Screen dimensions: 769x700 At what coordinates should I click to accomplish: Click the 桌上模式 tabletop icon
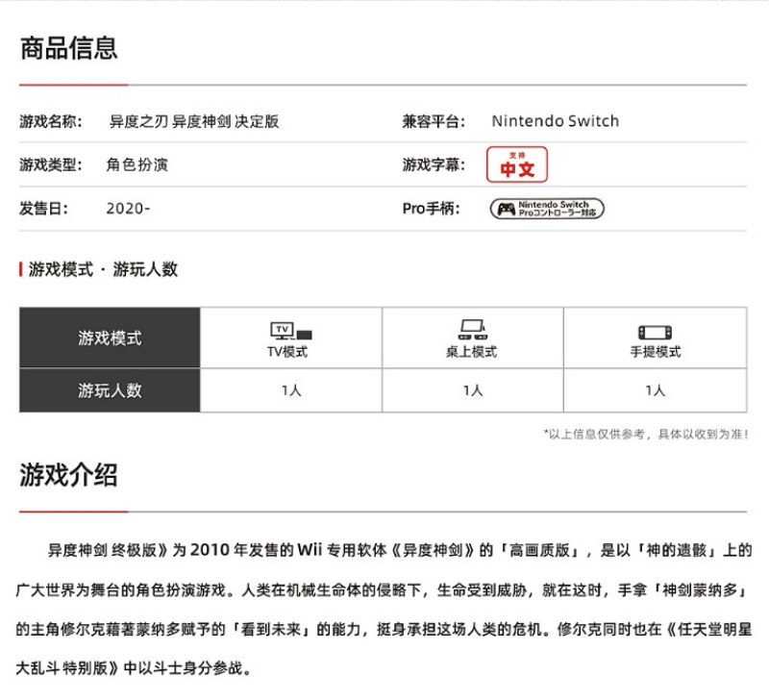[472, 330]
